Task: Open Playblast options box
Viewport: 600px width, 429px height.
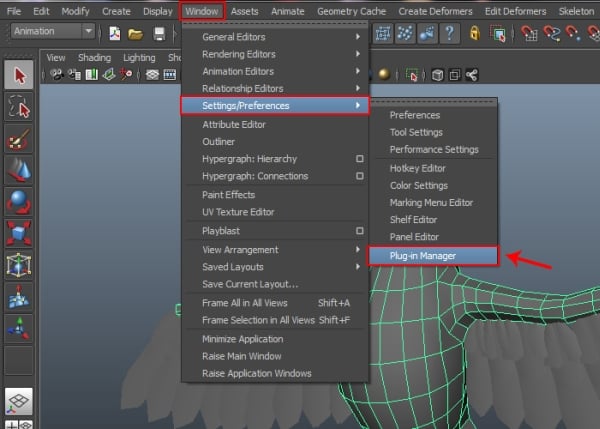Action: coord(359,231)
